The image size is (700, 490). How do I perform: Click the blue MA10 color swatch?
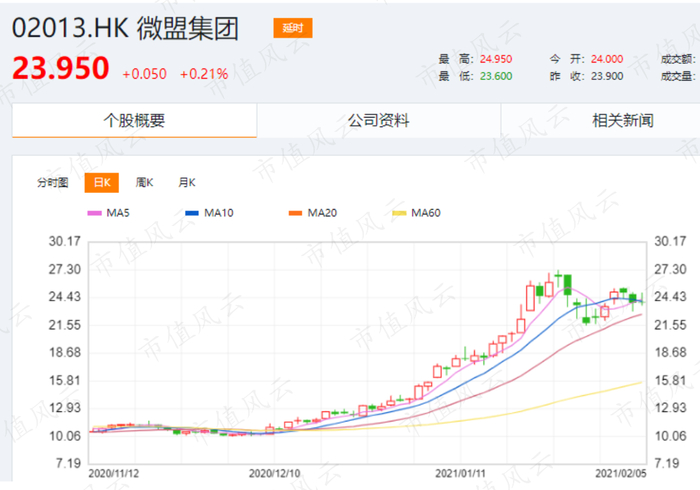click(x=192, y=213)
